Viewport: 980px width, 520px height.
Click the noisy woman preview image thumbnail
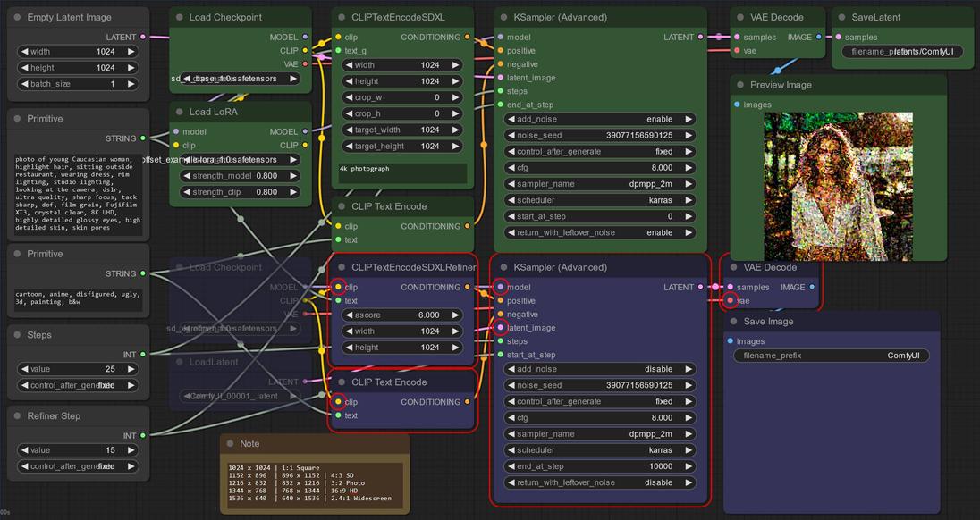point(838,187)
